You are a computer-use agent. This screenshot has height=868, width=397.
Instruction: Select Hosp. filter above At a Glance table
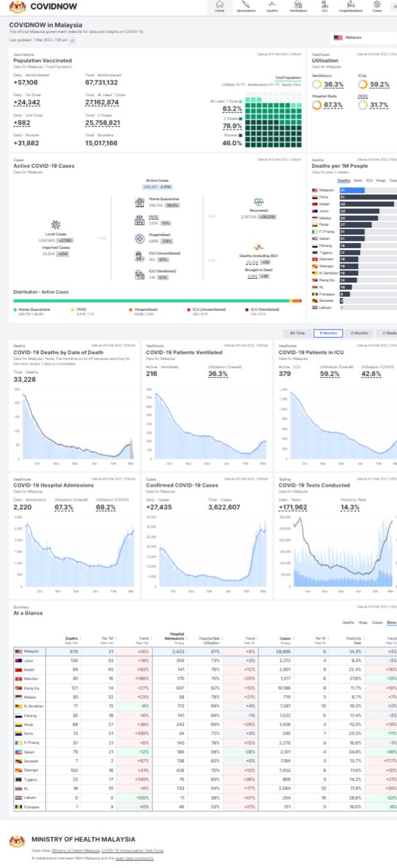pos(363,622)
